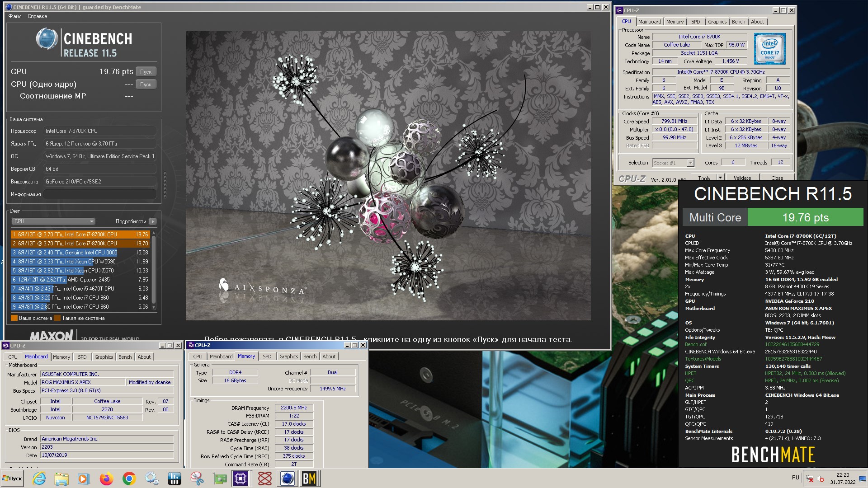Run the CPU test with Пуск button
The height and width of the screenshot is (488, 868).
click(x=146, y=72)
